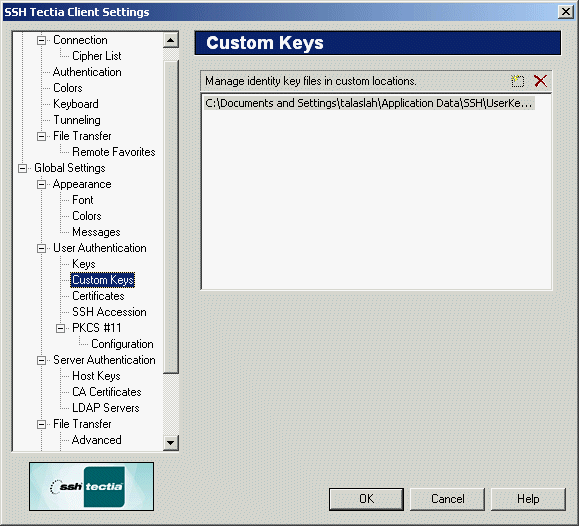Image resolution: width=579 pixels, height=526 pixels.
Task: Open the Font settings page
Action: (83, 200)
